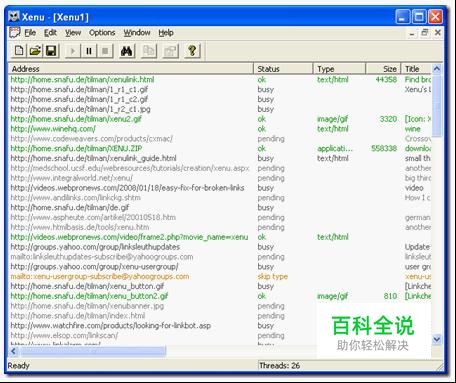Click the vertical scrollbar up arrow
This screenshot has height=383, width=456.
click(437, 69)
